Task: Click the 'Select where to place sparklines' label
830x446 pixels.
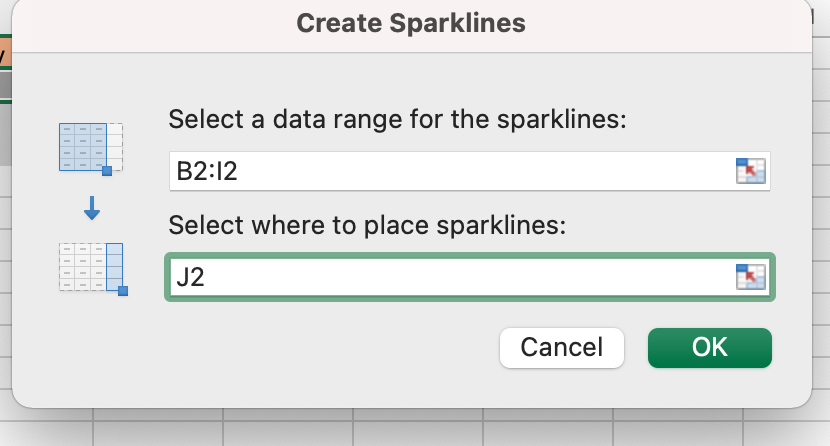Action: click(367, 226)
